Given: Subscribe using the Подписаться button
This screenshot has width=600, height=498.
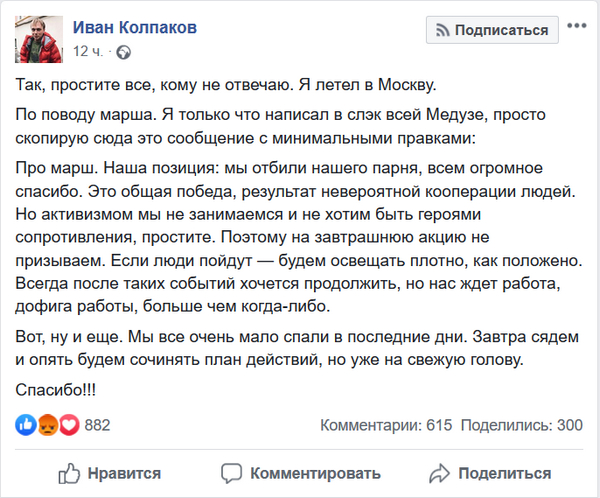Looking at the screenshot, I should [491, 30].
